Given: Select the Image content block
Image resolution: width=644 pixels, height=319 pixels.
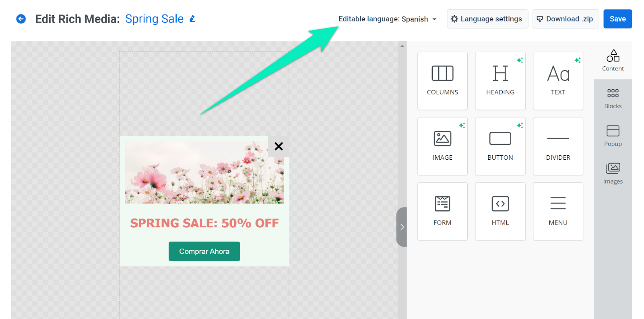Looking at the screenshot, I should [x=442, y=146].
